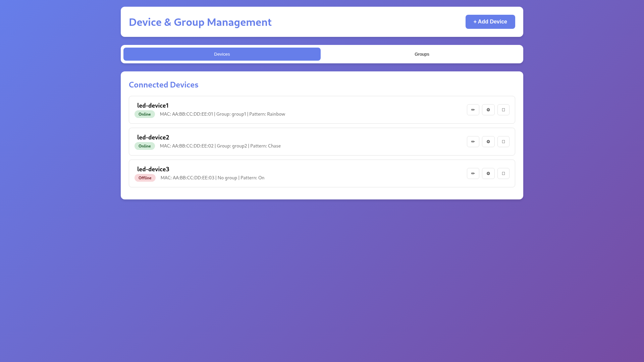
Task: Click the + Add Device button
Action: tap(490, 22)
